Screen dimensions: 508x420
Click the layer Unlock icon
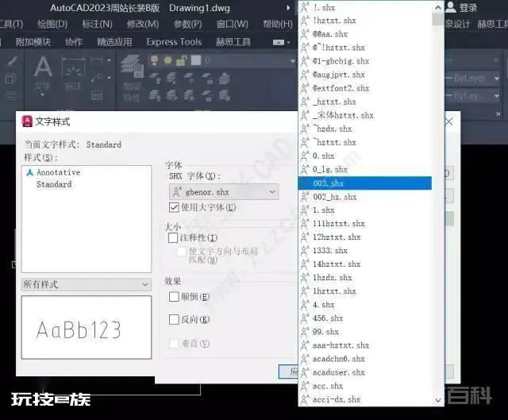click(206, 95)
